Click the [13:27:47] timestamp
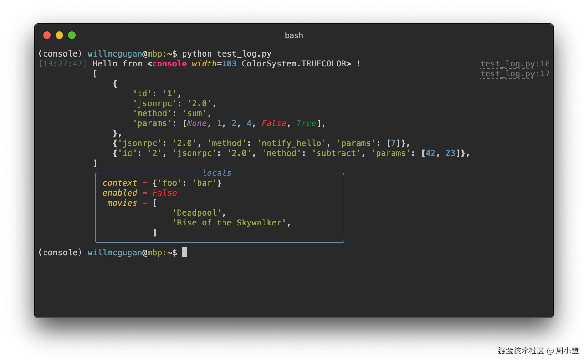 click(x=62, y=64)
